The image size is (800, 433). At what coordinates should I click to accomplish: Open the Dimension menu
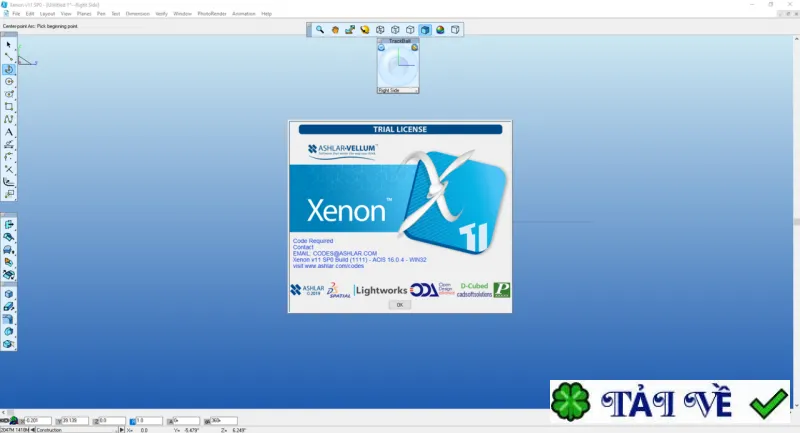coord(138,14)
